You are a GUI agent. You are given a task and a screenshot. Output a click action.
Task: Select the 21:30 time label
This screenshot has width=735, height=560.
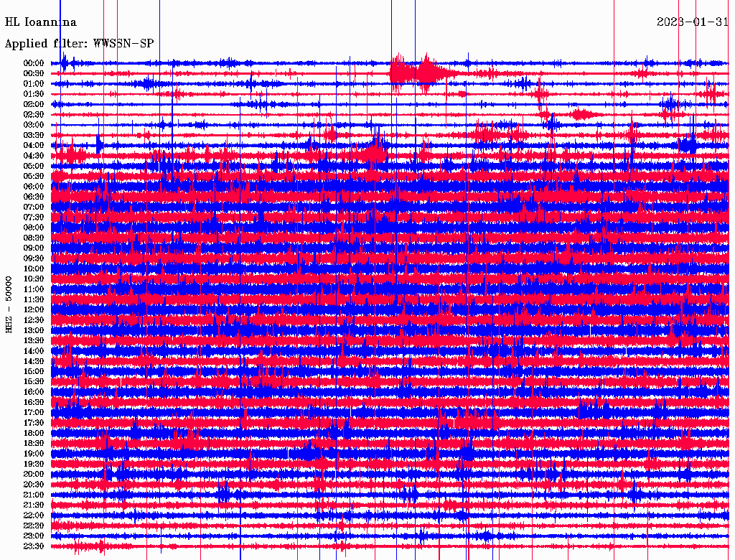pyautogui.click(x=34, y=505)
